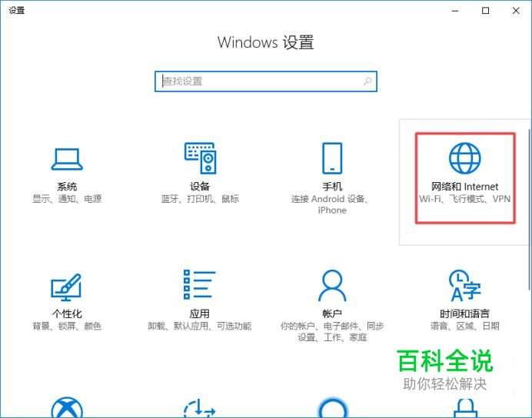532x418 pixels.
Task: Open the privacy lock icon
Action: point(465,408)
